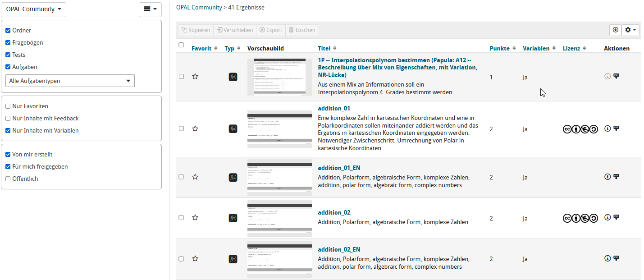Sort results by Titel column header
This screenshot has width=644, height=280.
click(x=324, y=48)
